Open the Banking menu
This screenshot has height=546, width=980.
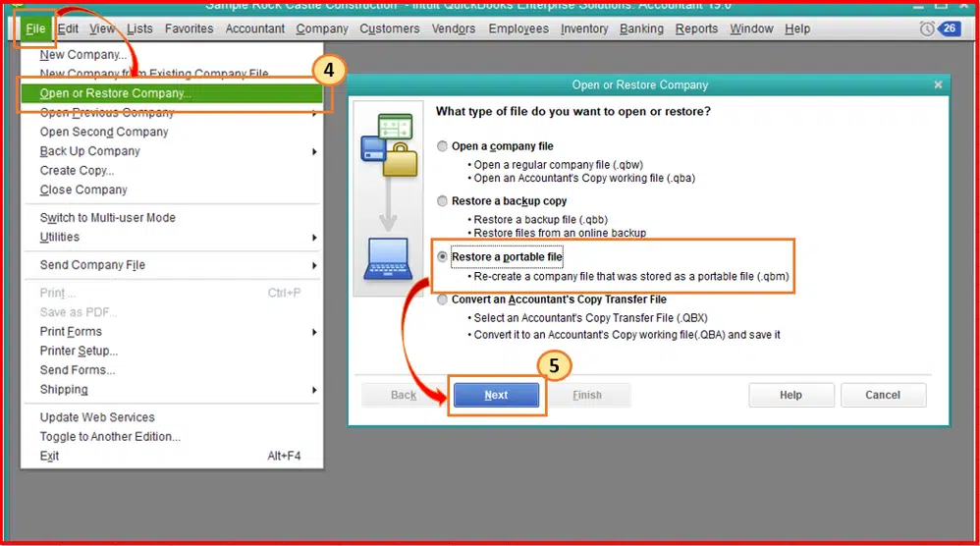coord(641,28)
